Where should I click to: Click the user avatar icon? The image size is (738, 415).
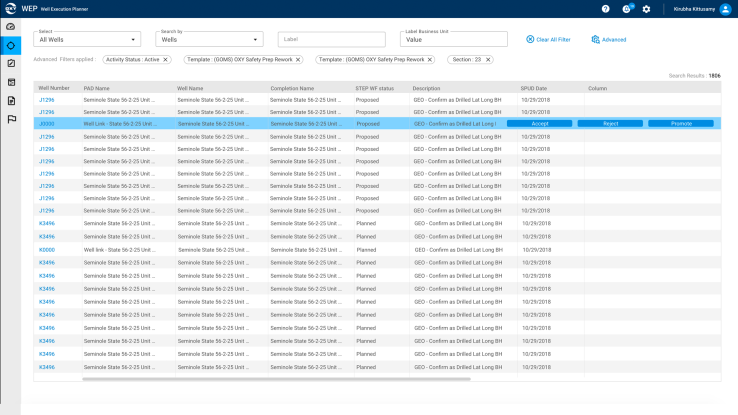(725, 9)
